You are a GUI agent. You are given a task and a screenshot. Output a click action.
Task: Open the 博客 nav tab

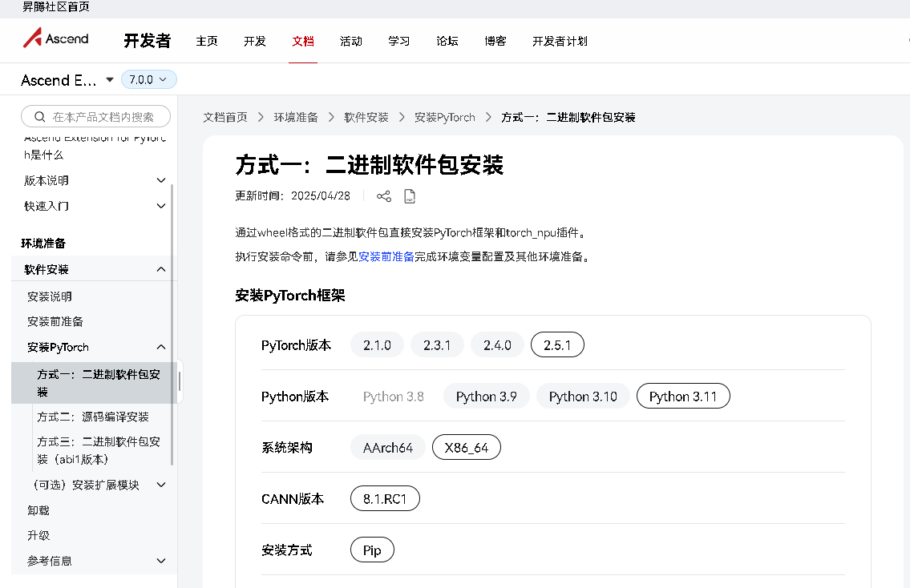click(495, 41)
